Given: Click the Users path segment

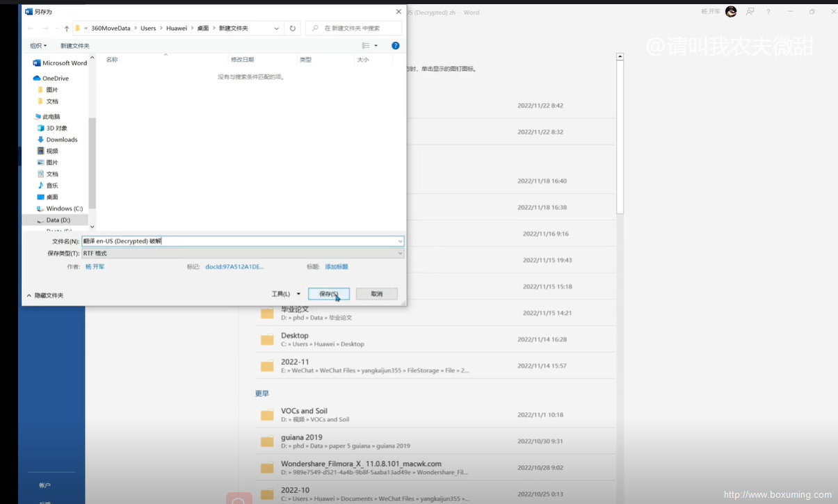Looking at the screenshot, I should [148, 29].
